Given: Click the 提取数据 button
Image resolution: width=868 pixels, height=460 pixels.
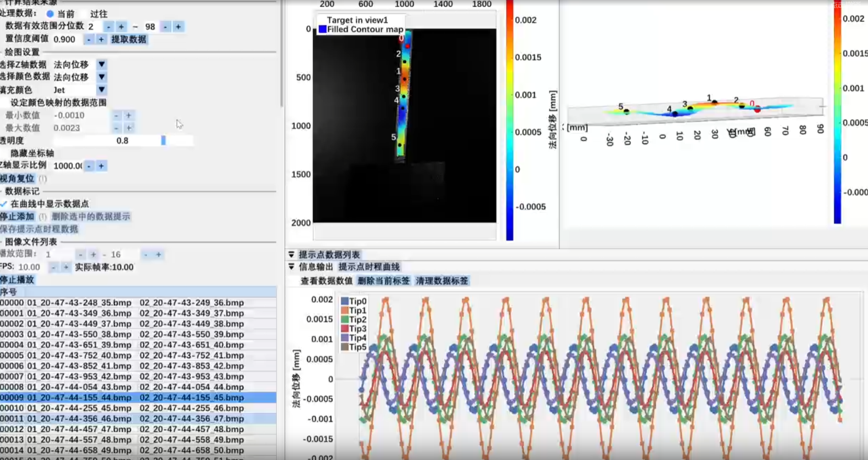Looking at the screenshot, I should point(129,40).
